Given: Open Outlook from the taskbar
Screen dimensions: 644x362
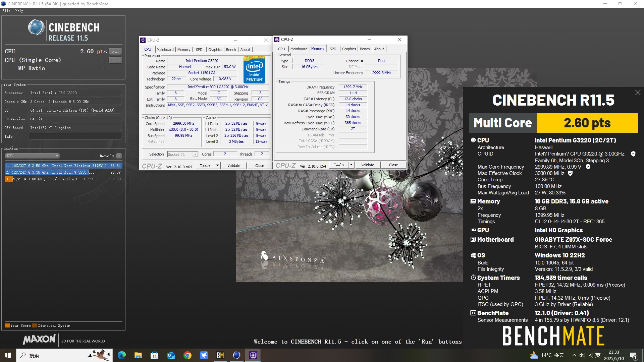Looking at the screenshot, I should pos(171,355).
